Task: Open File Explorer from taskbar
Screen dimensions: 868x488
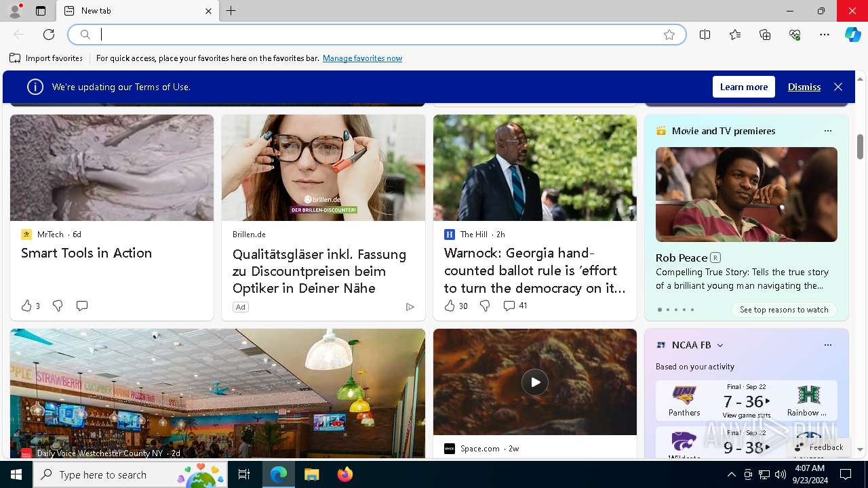Action: (x=311, y=474)
